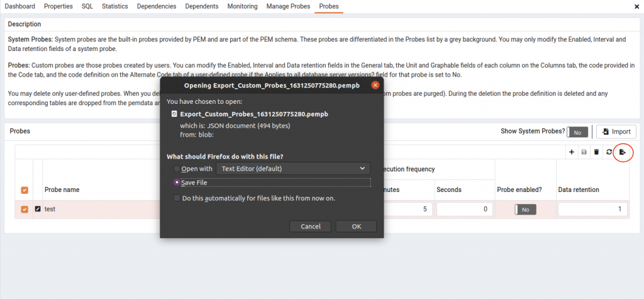Image resolution: width=644 pixels, height=299 pixels.
Task: Click the Import button
Action: pyautogui.click(x=616, y=132)
